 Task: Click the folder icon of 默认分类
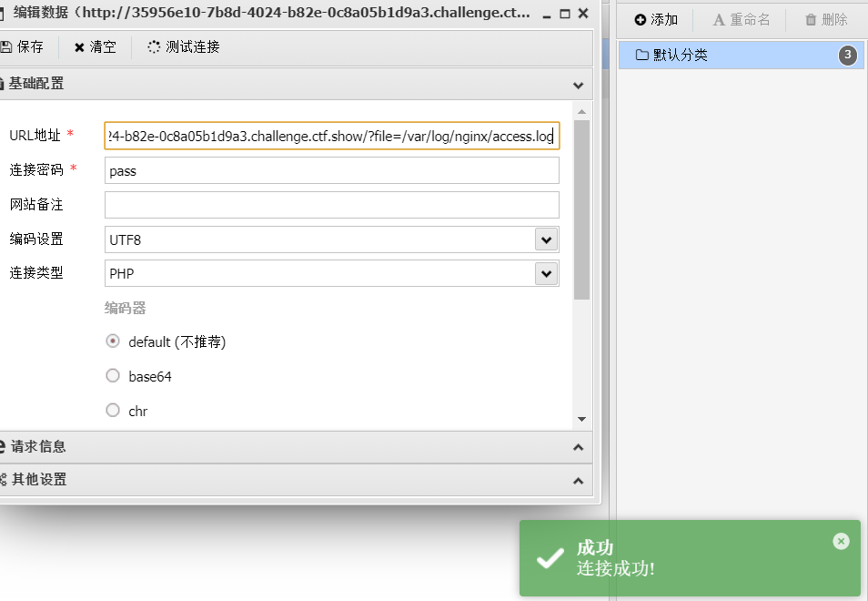641,55
